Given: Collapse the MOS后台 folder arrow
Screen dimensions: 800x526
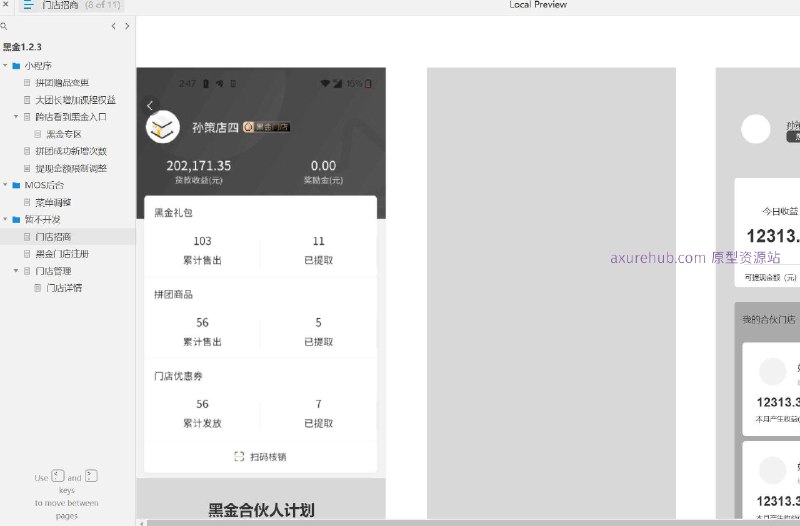Looking at the screenshot, I should click(5, 185).
